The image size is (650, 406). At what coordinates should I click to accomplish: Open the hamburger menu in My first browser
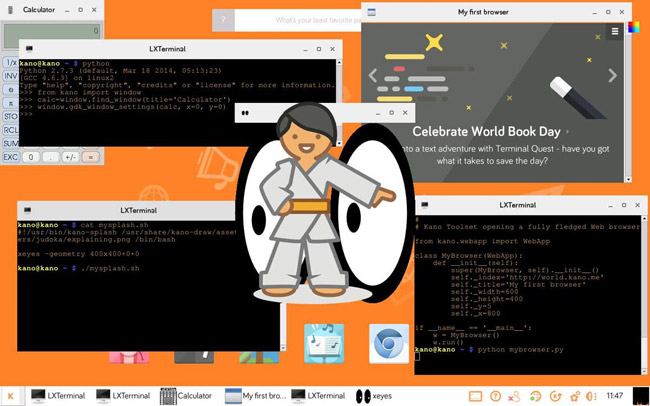(x=615, y=31)
